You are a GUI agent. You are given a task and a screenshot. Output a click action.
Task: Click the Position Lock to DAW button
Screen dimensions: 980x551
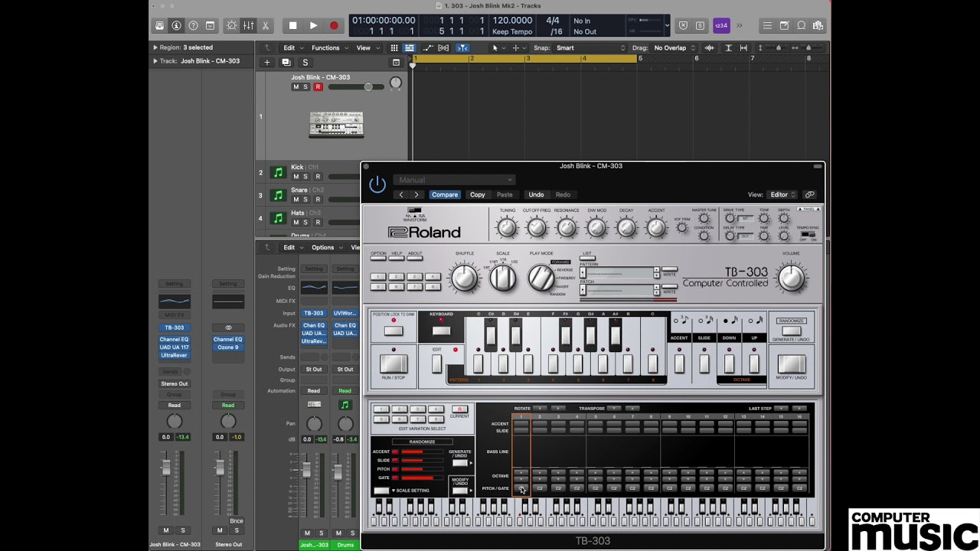(x=394, y=331)
